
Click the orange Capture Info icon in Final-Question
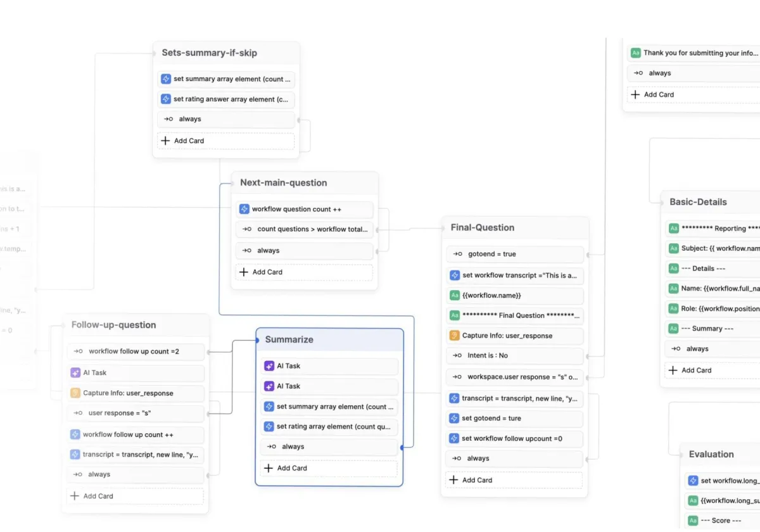[x=454, y=336]
